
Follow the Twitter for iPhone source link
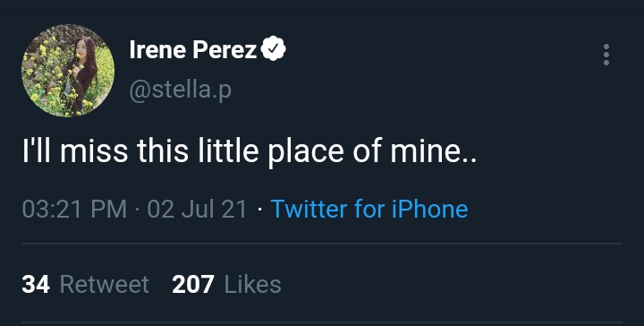click(x=369, y=209)
